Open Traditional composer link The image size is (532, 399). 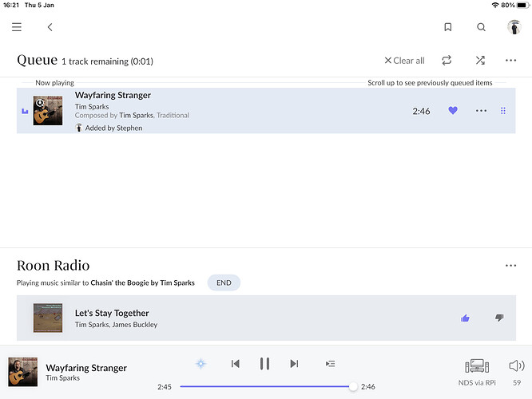coord(173,115)
